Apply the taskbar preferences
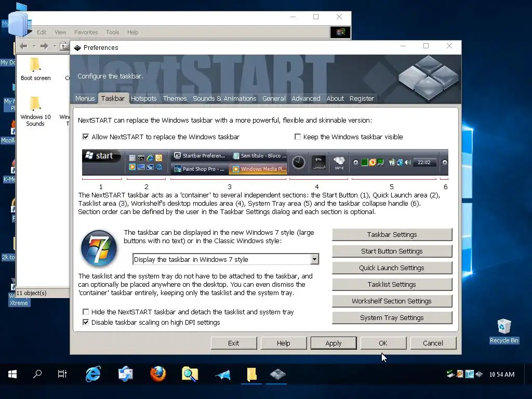 (x=334, y=343)
